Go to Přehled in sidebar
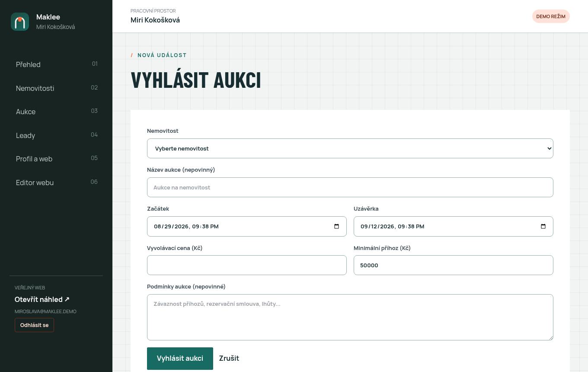The image size is (588, 372). [x=56, y=64]
